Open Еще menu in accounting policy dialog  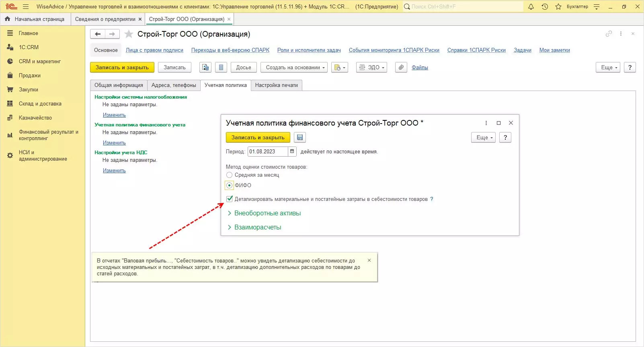484,137
